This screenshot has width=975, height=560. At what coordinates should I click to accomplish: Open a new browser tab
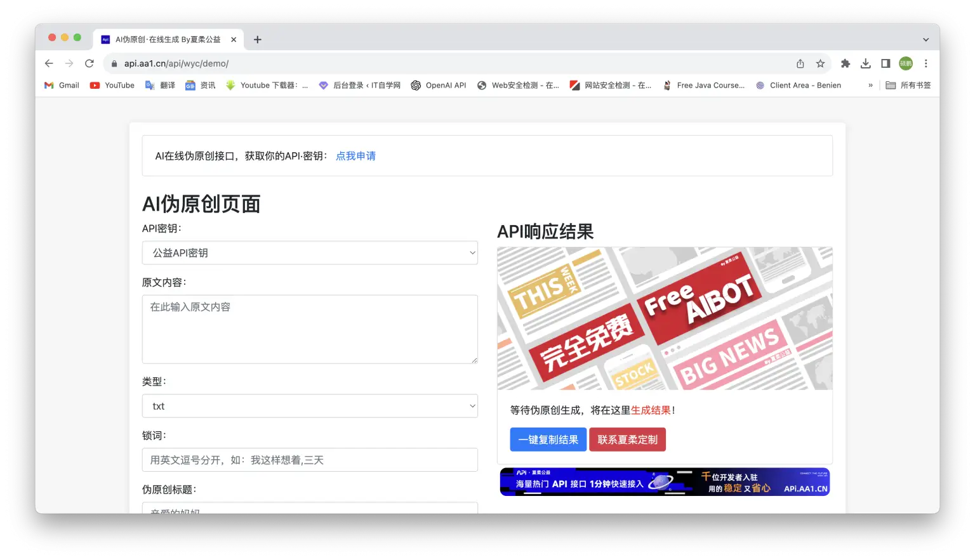[x=257, y=39]
